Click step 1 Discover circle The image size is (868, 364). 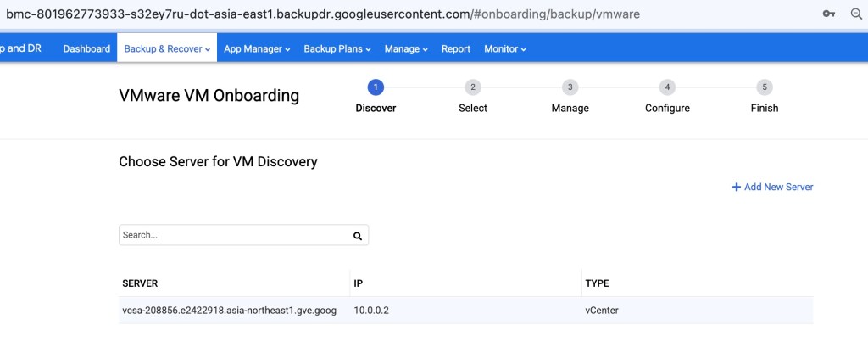click(376, 87)
